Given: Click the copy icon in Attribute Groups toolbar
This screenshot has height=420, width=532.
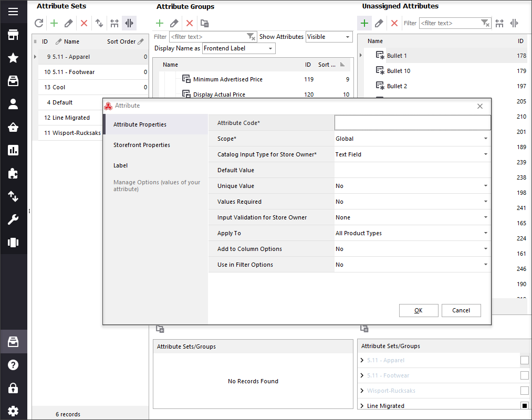Looking at the screenshot, I should pos(205,23).
